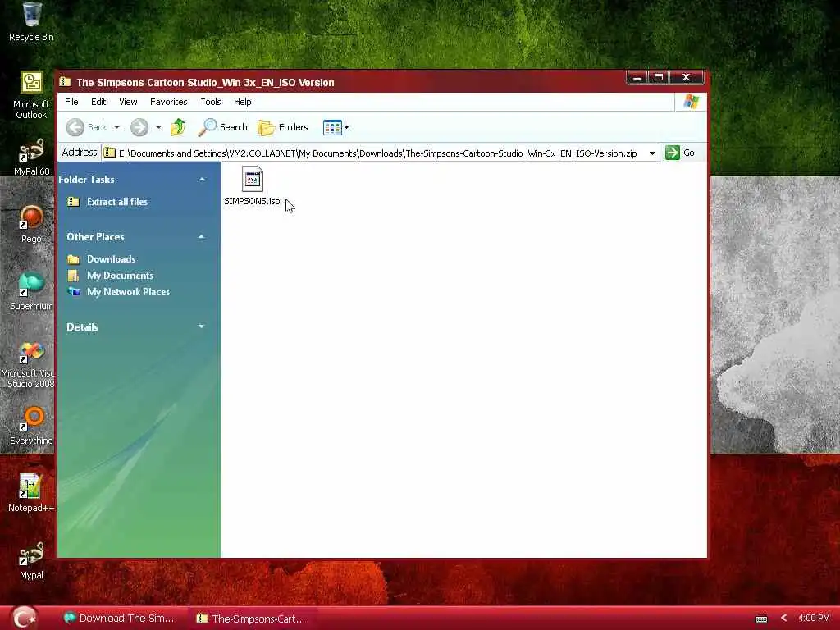840x630 pixels.
Task: Select the Everything desktop icon
Action: pos(32,419)
